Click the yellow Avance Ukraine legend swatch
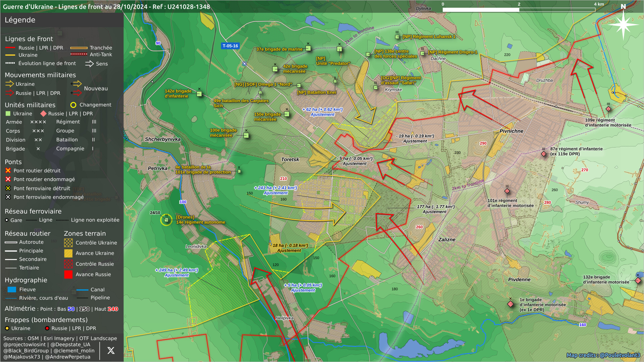This screenshot has width=644, height=362. (68, 253)
